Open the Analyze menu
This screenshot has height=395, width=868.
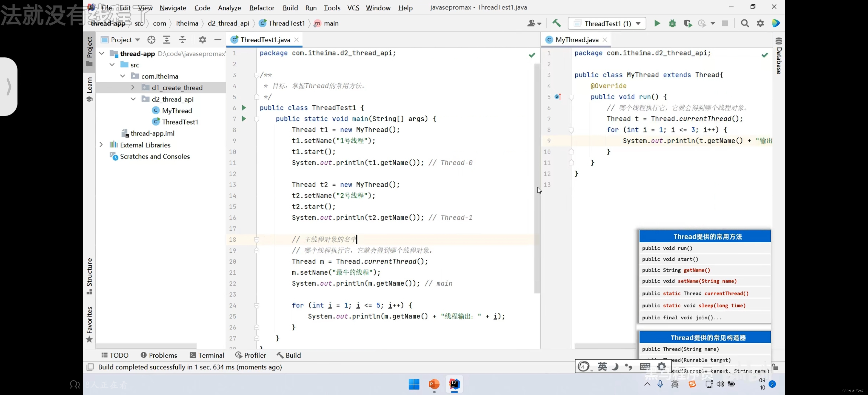coord(229,8)
